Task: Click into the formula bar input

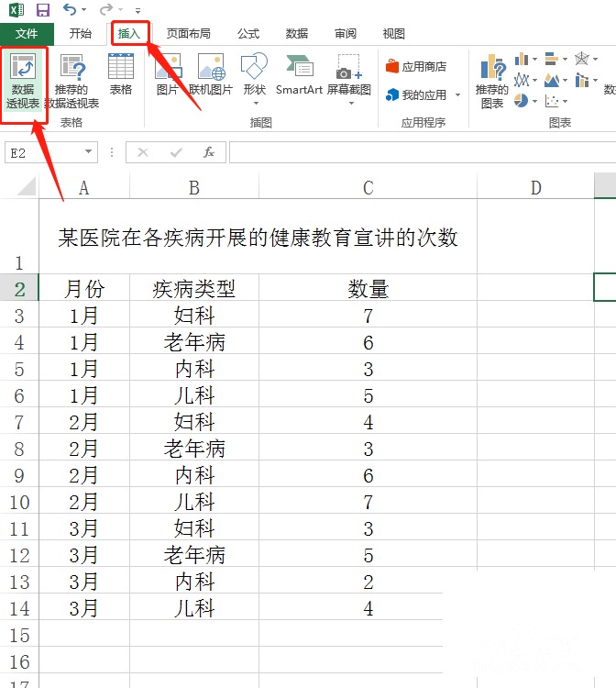Action: [423, 152]
